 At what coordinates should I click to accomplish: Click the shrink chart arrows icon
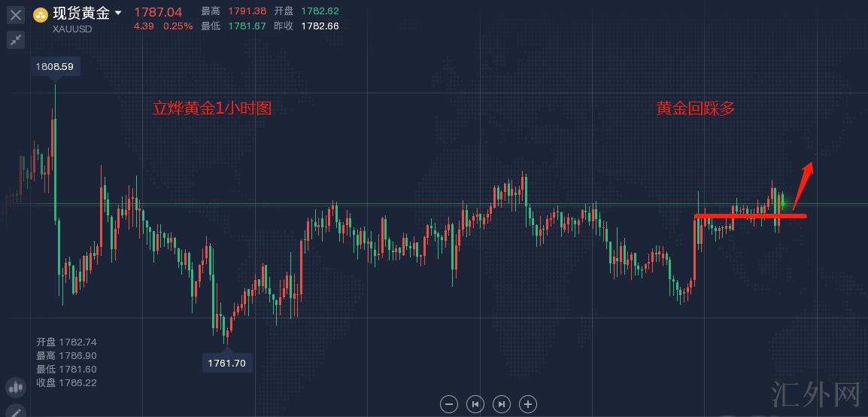pos(16,39)
